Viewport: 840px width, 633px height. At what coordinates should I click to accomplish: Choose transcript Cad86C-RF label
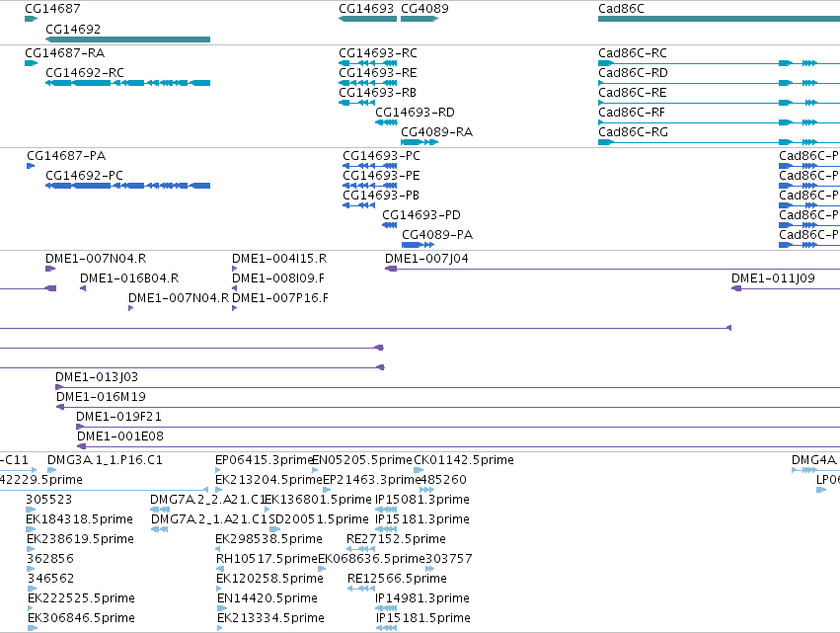[632, 113]
